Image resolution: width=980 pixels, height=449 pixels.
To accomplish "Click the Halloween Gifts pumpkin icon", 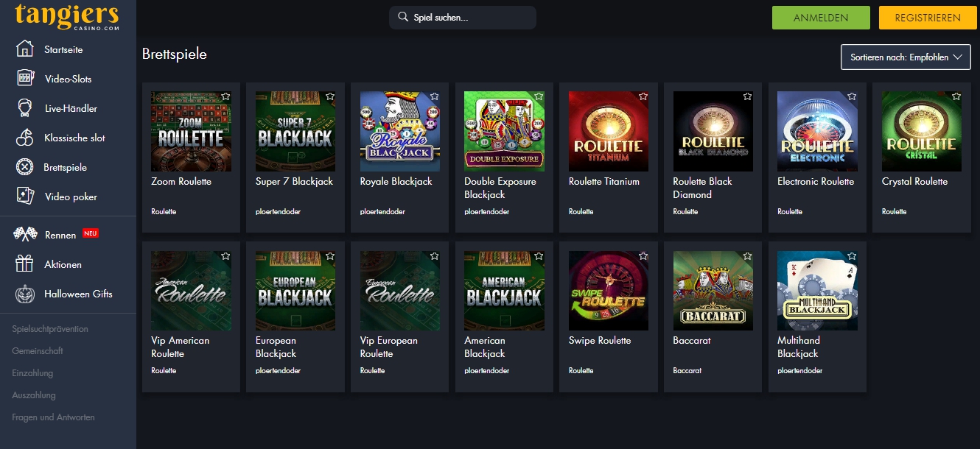I will coord(24,294).
